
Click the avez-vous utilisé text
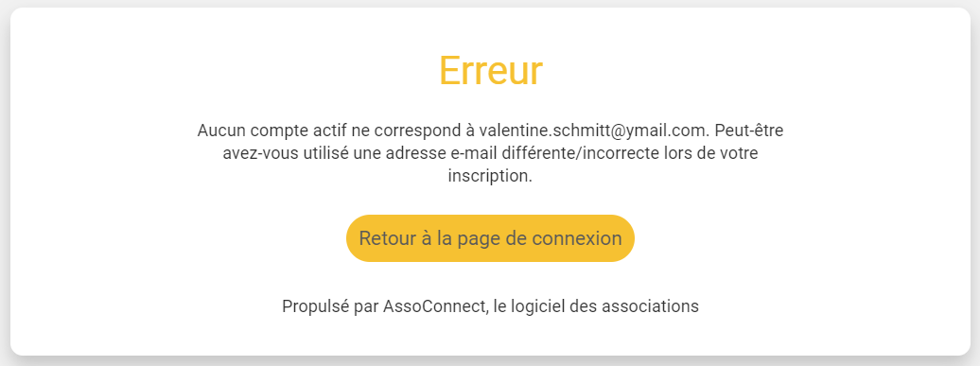coord(285,153)
